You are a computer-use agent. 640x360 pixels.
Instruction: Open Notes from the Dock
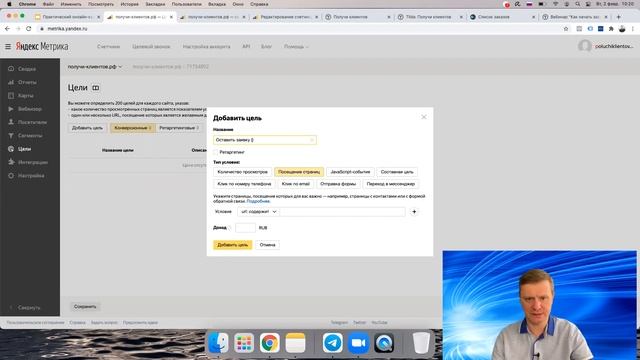tap(296, 342)
